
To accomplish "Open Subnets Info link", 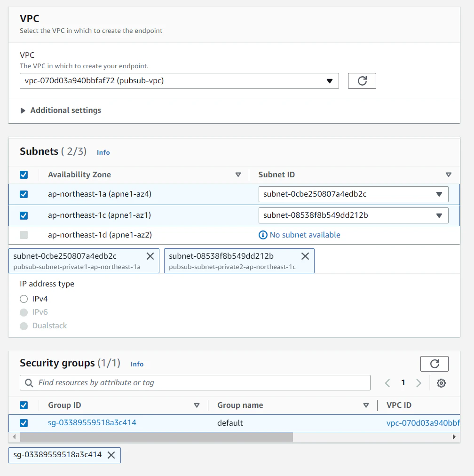I will [x=103, y=152].
